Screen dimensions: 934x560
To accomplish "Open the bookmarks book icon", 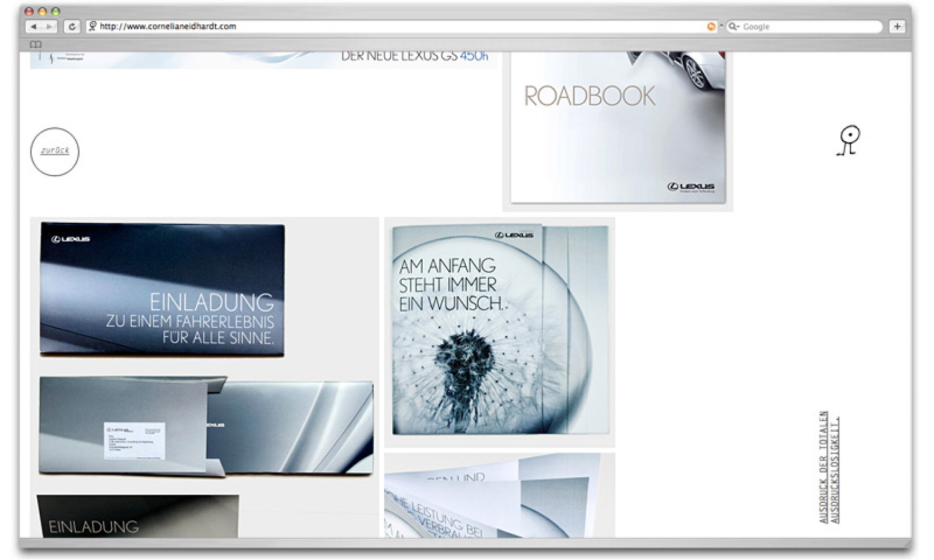I will (36, 45).
